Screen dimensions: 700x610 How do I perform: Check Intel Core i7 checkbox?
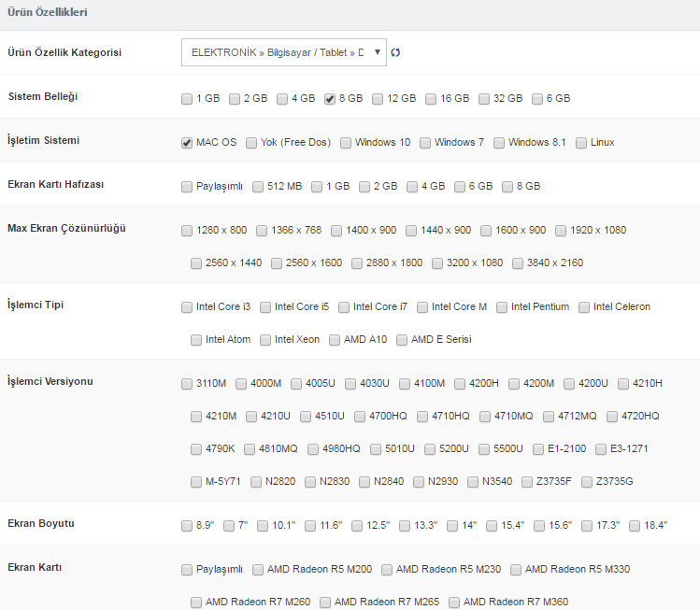coord(344,307)
